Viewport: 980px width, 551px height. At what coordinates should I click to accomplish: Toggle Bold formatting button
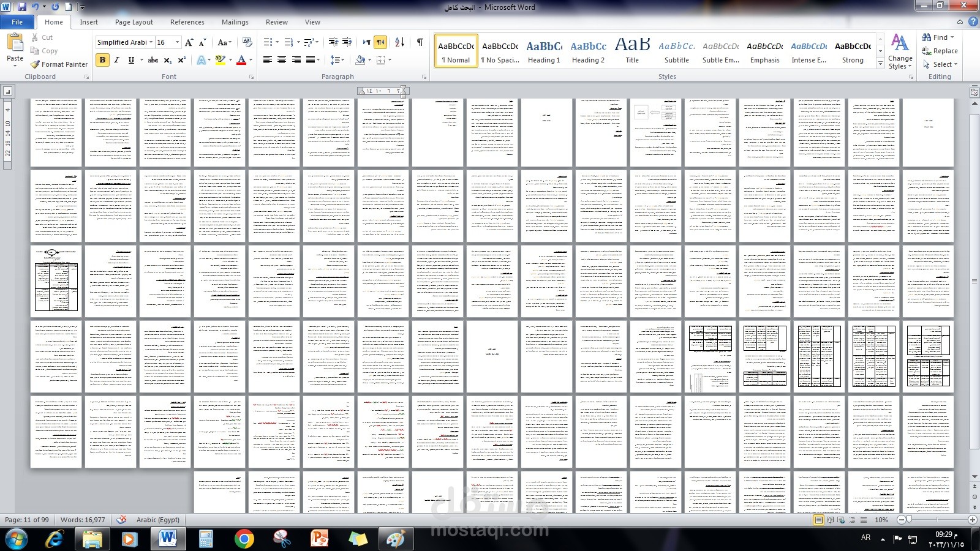[x=102, y=60]
